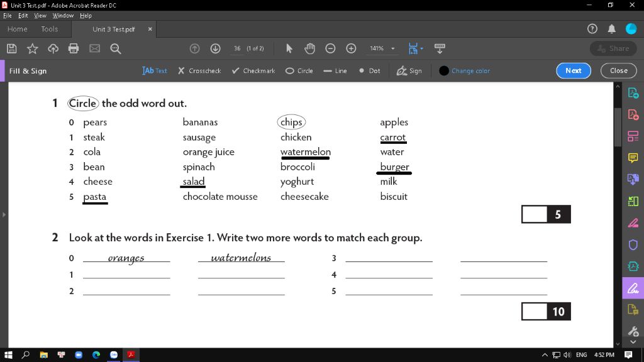Click the email envelope icon
The width and height of the screenshot is (644, 362).
(x=95, y=48)
